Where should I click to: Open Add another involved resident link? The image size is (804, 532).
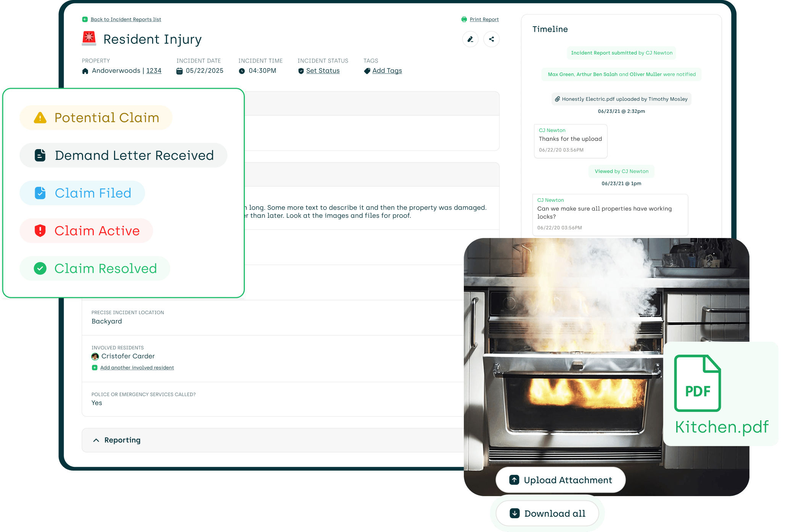(137, 368)
